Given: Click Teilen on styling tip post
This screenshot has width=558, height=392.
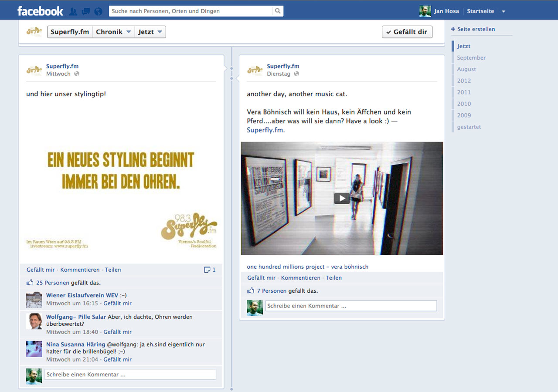Looking at the screenshot, I should coord(113,270).
